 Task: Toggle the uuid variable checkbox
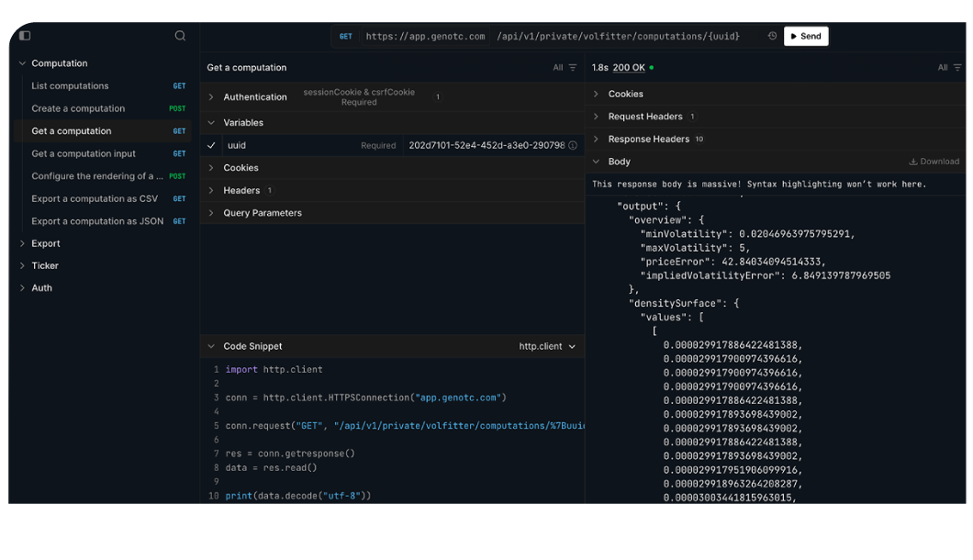tap(211, 145)
